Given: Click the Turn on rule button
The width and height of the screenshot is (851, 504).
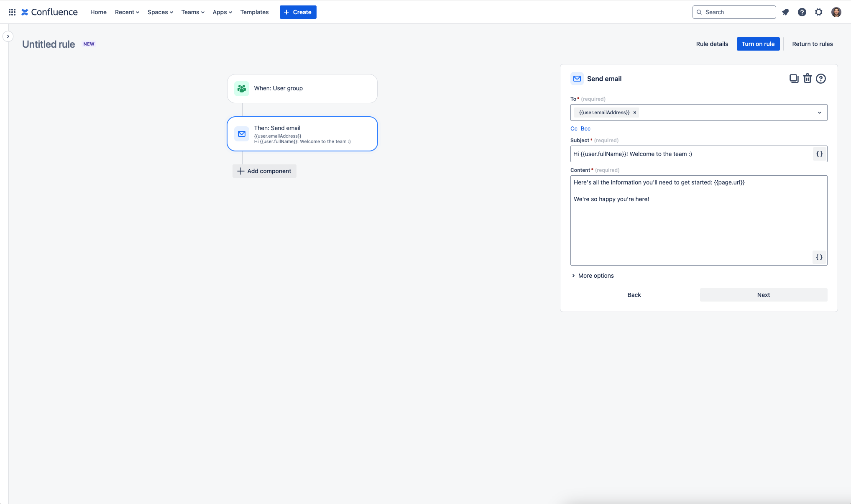Looking at the screenshot, I should click(x=758, y=44).
